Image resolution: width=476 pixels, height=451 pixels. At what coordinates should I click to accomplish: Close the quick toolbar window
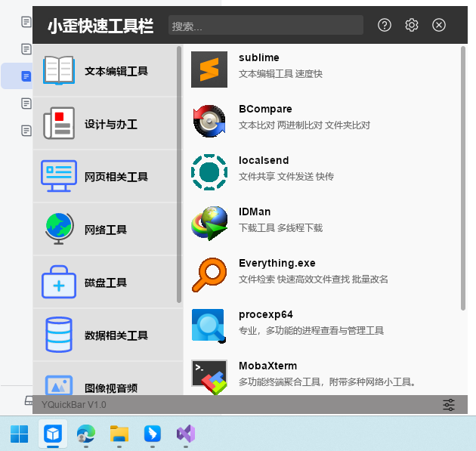click(439, 25)
